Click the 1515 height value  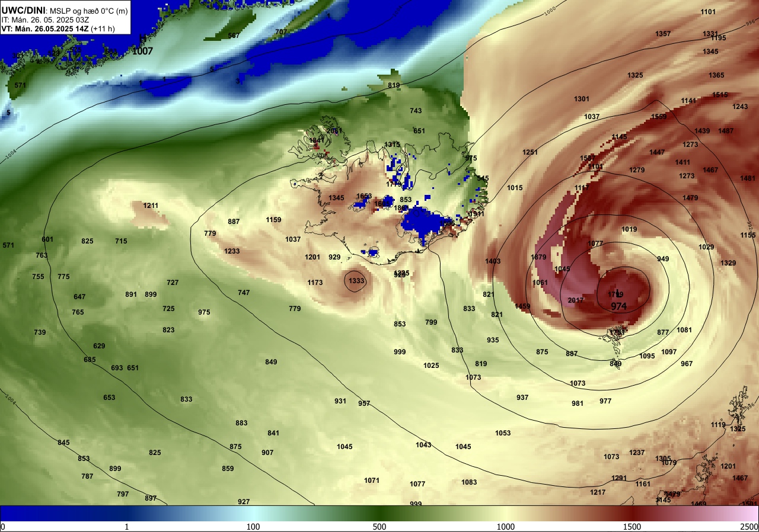pos(720,95)
